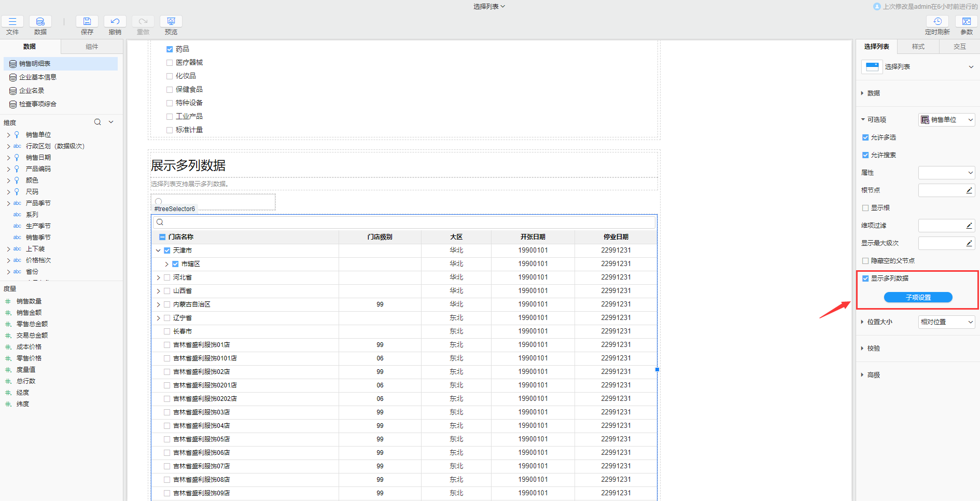Viewport: 980px width, 501px height.
Task: Open the scheduled refresh (定时刷新) icon
Action: point(937,22)
